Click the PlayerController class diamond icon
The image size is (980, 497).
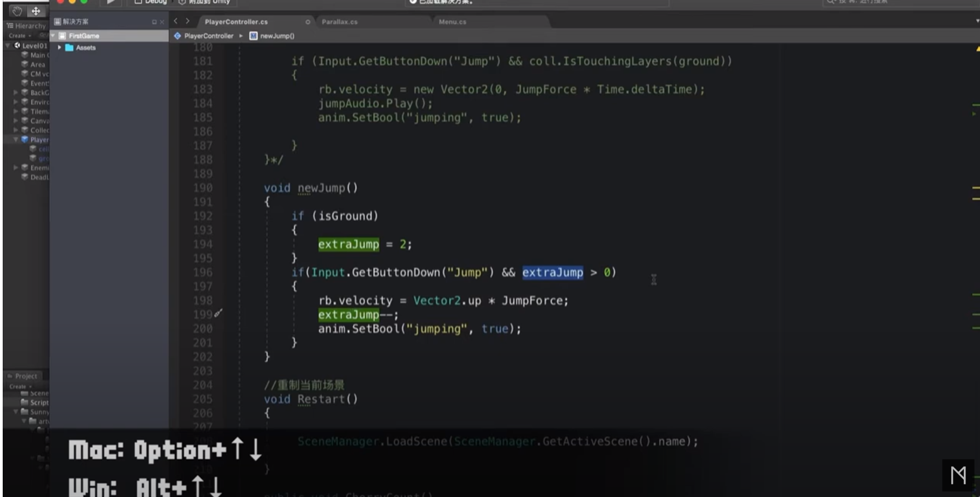177,36
